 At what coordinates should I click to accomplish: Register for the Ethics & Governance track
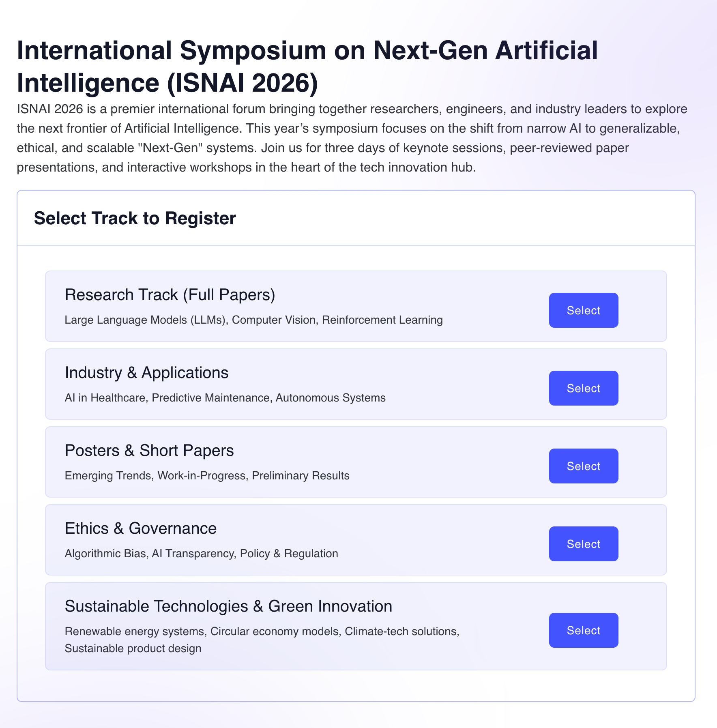(x=583, y=544)
